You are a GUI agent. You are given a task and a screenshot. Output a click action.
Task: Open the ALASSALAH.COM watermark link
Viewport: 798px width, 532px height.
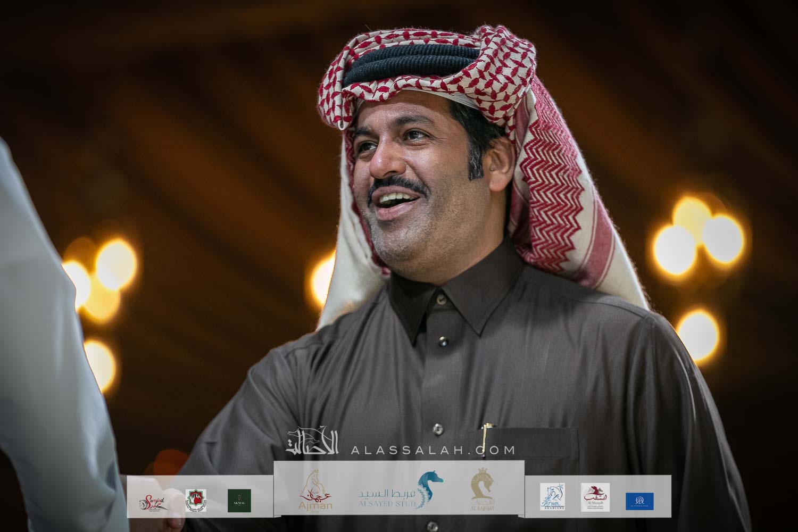pos(433,450)
